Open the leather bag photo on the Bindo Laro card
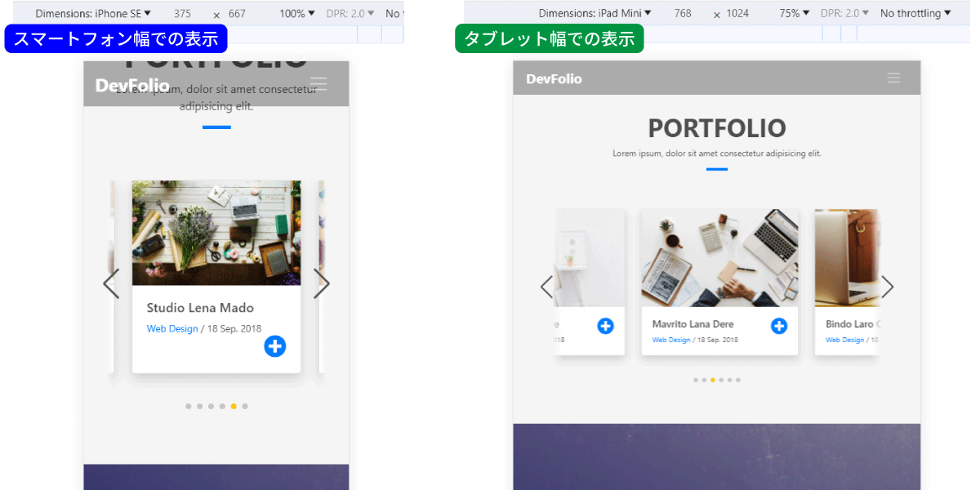 click(x=847, y=258)
